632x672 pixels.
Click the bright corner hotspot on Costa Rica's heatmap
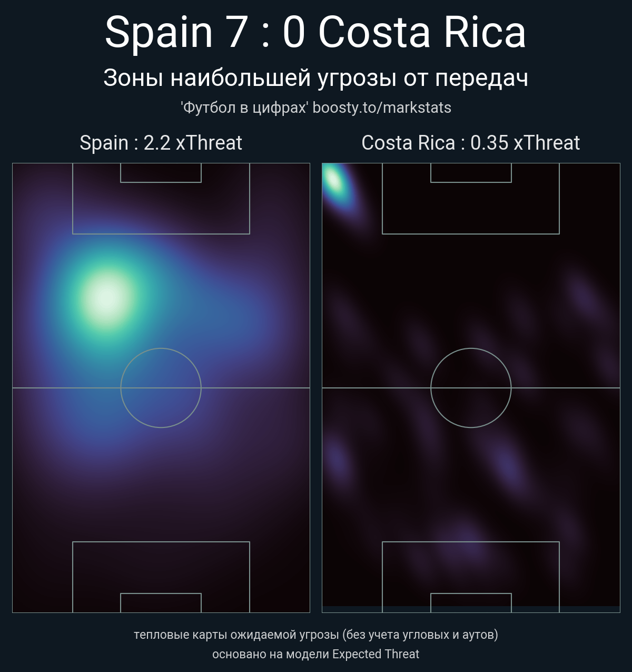click(334, 180)
